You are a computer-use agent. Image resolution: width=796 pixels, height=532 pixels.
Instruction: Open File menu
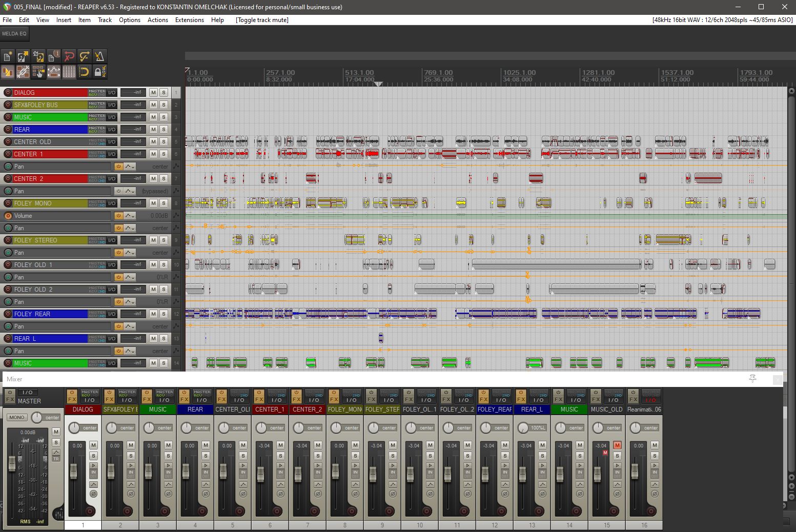tap(7, 20)
